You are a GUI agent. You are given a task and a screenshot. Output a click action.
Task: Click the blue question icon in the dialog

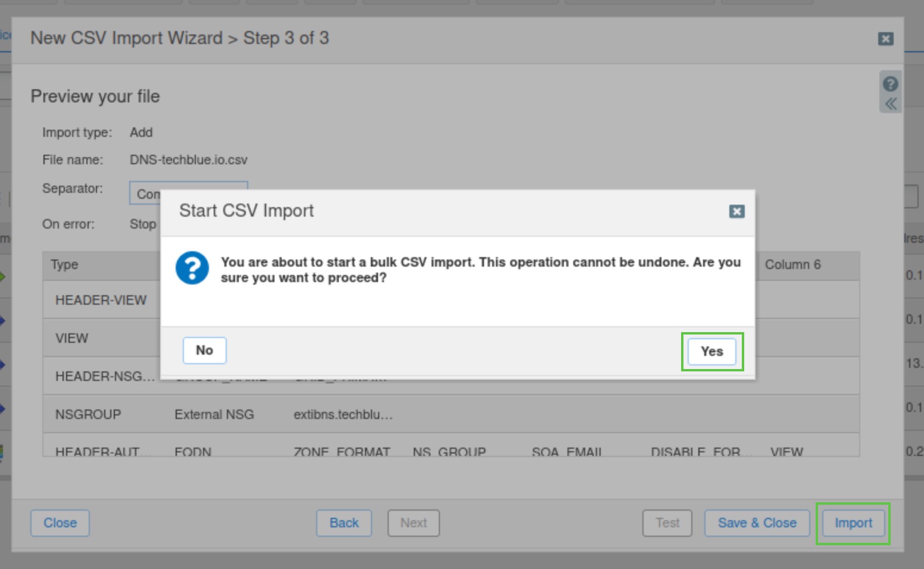(192, 269)
